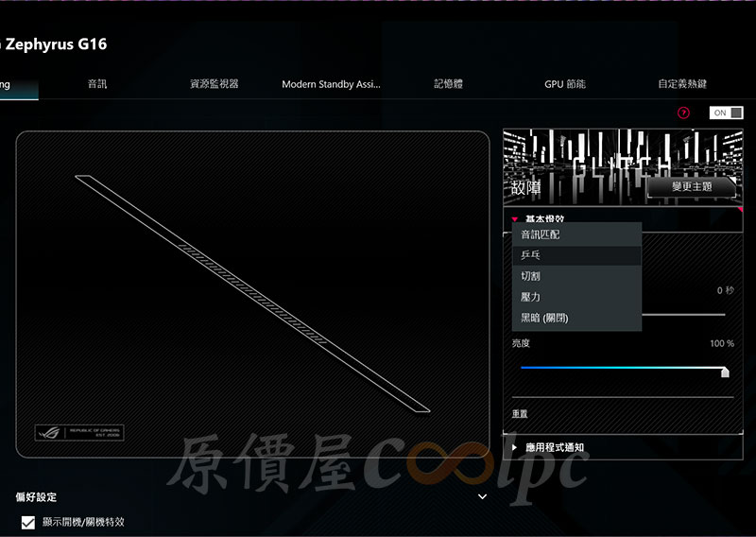Open the red question mark help icon
The width and height of the screenshot is (756, 537).
coord(683,113)
